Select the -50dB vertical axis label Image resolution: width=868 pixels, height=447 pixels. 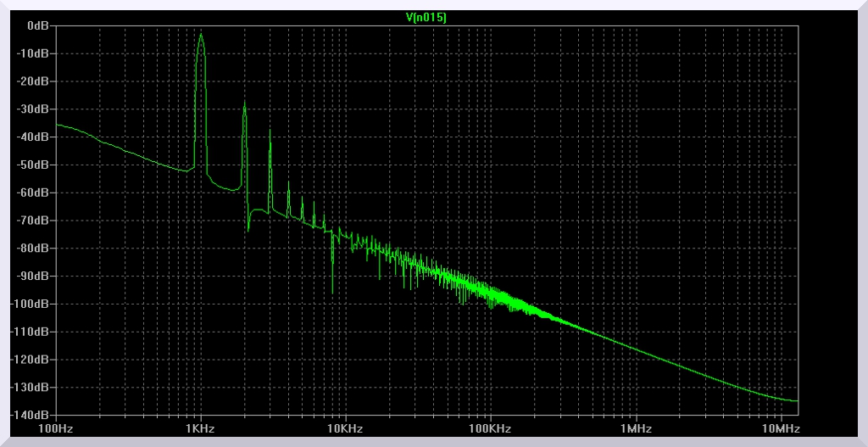click(x=34, y=165)
